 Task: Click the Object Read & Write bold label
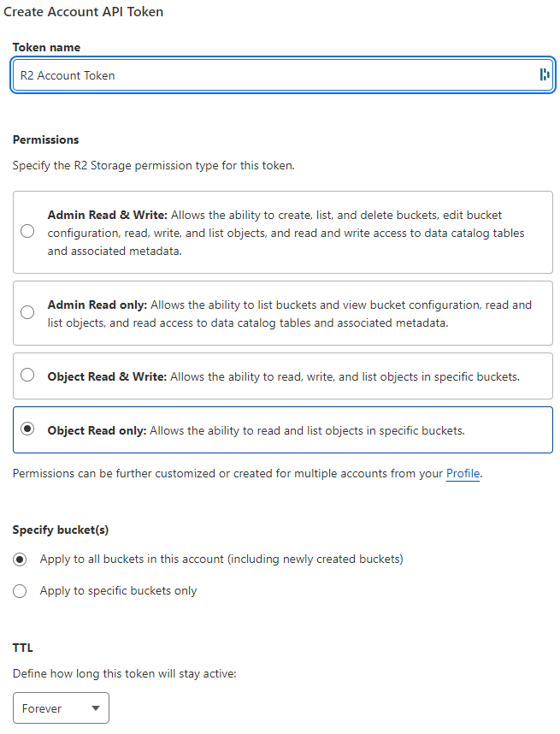click(107, 376)
